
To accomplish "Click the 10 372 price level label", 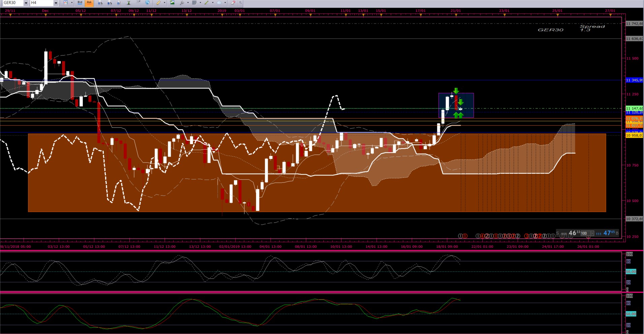I will pos(634,219).
